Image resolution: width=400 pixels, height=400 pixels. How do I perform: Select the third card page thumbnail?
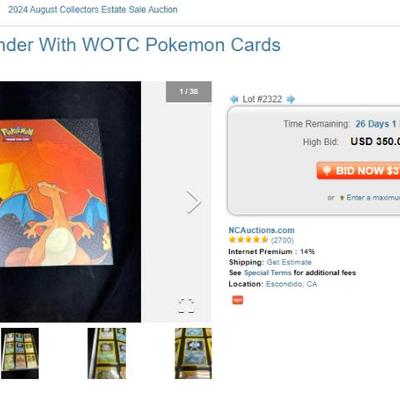(193, 353)
